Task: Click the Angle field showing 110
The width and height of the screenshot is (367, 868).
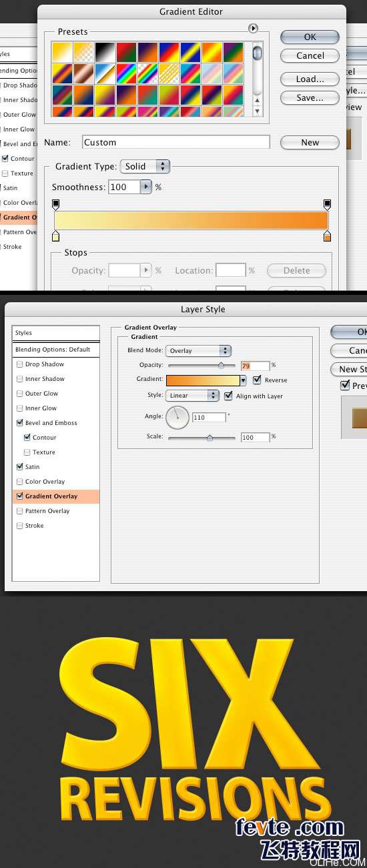Action: [209, 418]
